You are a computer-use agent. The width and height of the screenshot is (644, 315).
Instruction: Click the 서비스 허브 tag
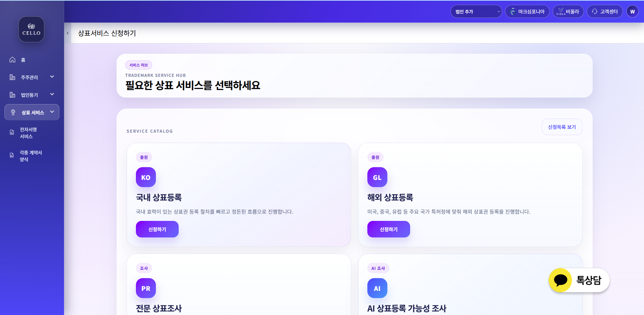tap(139, 65)
